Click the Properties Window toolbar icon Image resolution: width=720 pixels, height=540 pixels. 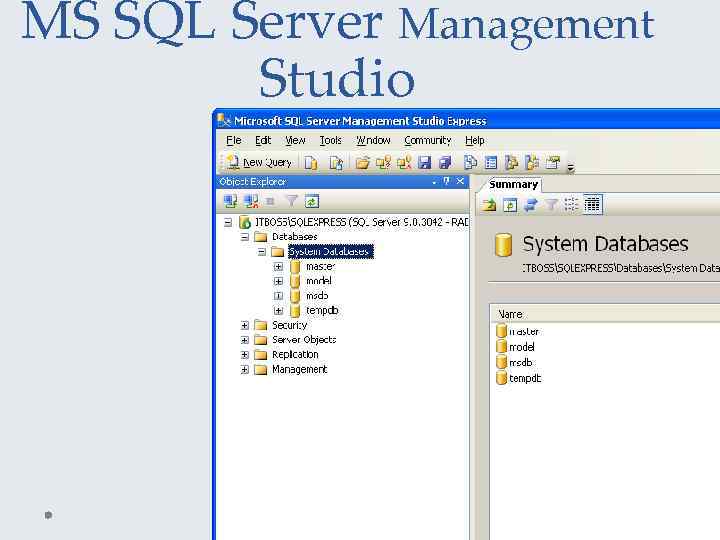point(553,163)
